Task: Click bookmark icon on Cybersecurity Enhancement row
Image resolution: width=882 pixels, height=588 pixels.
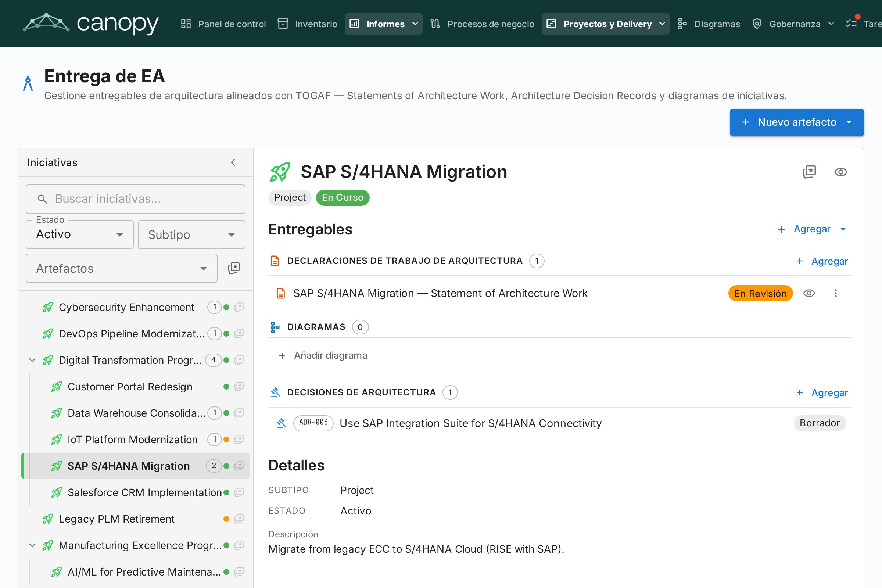Action: coord(239,307)
